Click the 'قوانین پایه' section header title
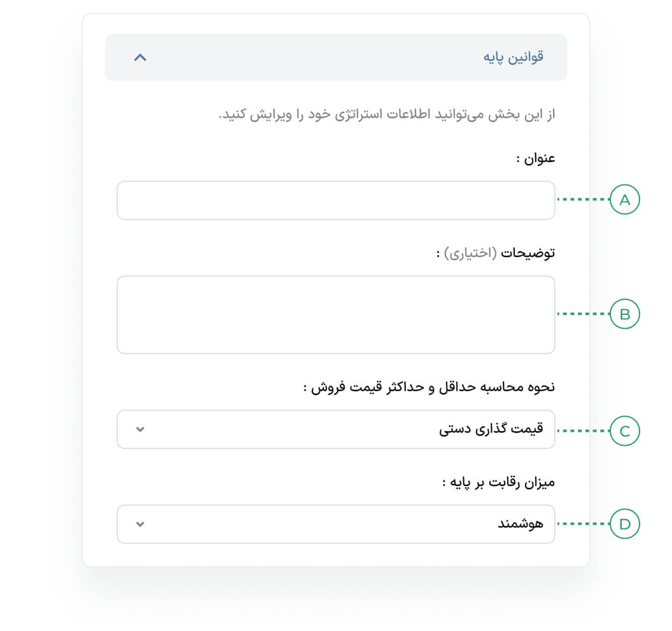This screenshot has height=631, width=672. coord(514,57)
